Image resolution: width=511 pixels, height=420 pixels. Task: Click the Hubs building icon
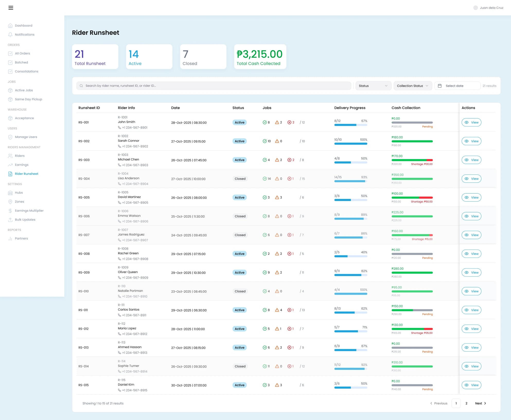click(10, 192)
